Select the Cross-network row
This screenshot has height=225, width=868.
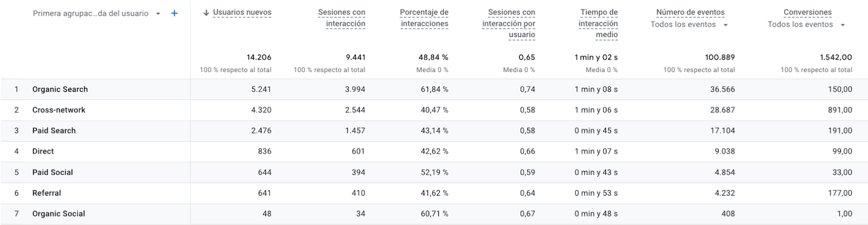tap(434, 110)
